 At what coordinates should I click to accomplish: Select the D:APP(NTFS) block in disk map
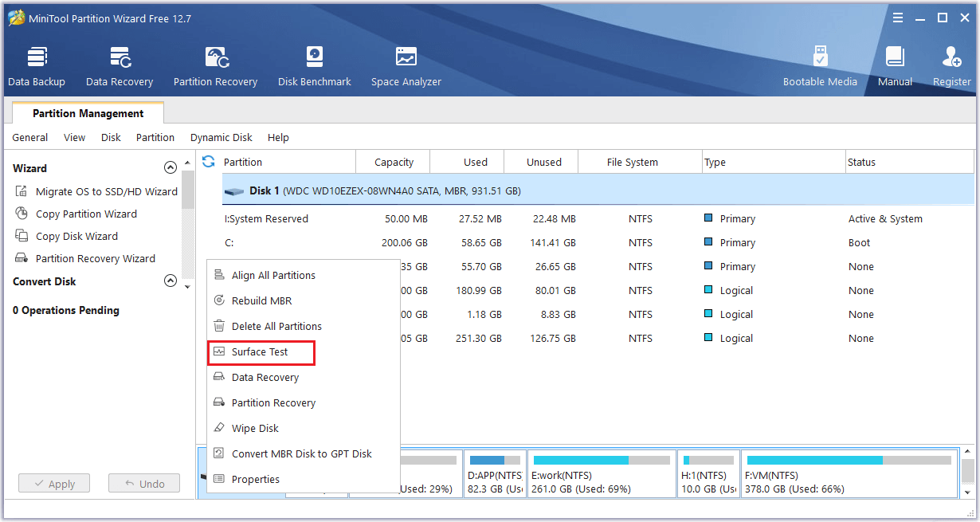[x=494, y=474]
